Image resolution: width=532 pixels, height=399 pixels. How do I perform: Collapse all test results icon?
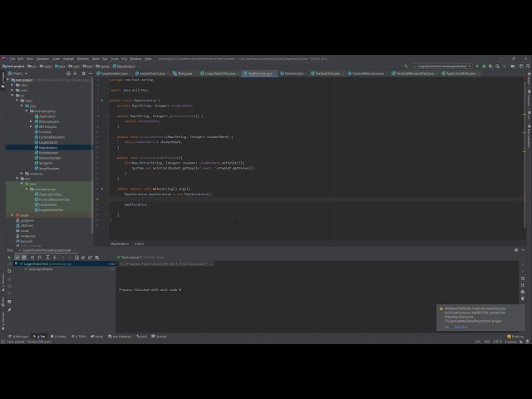(55, 257)
